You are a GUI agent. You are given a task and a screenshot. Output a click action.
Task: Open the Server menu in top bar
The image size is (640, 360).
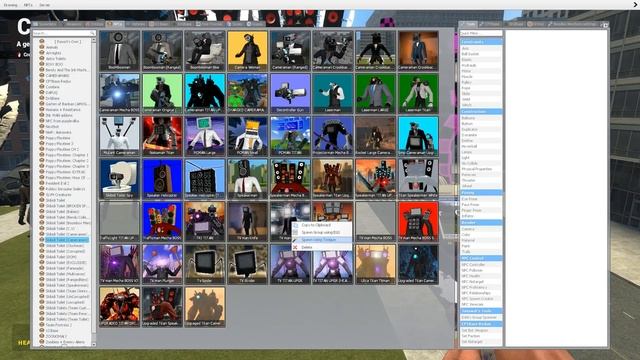click(x=44, y=5)
